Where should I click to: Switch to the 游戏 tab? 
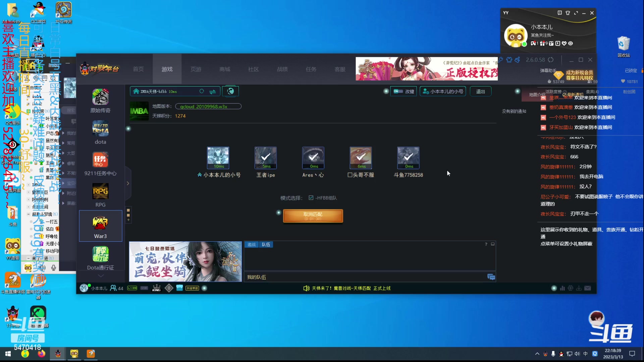(167, 69)
